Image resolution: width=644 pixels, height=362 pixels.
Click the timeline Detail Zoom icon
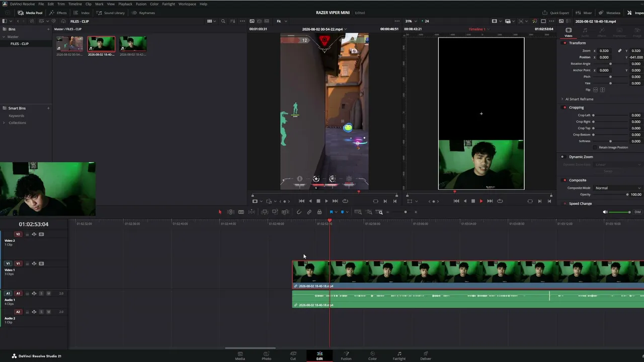click(369, 212)
